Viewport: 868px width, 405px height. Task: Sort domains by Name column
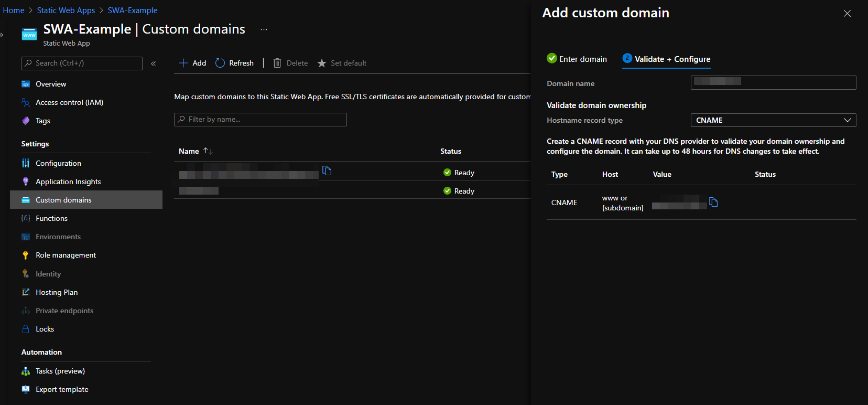[194, 151]
